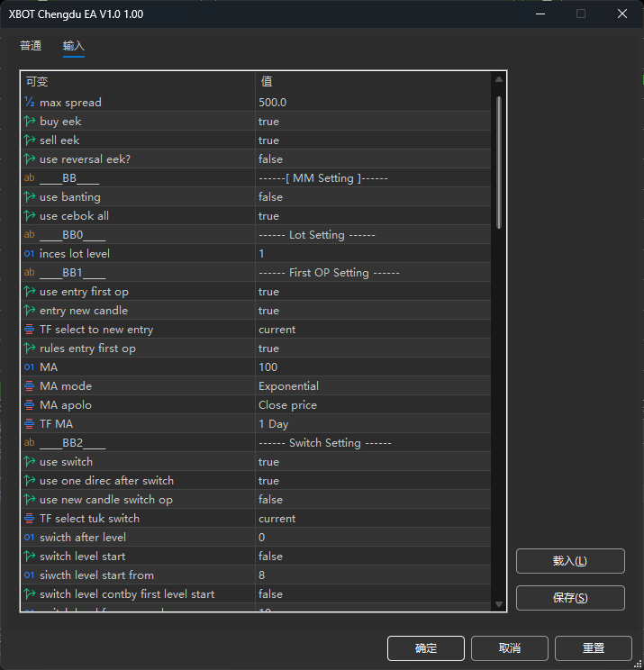This screenshot has height=670, width=644.
Task: Click the 确定 confirm button
Action: click(x=425, y=648)
